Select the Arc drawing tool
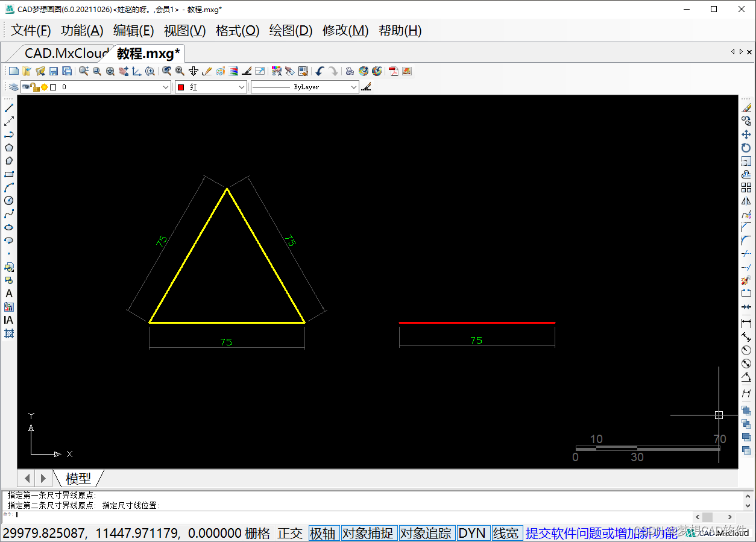The width and height of the screenshot is (756, 542). 9,187
